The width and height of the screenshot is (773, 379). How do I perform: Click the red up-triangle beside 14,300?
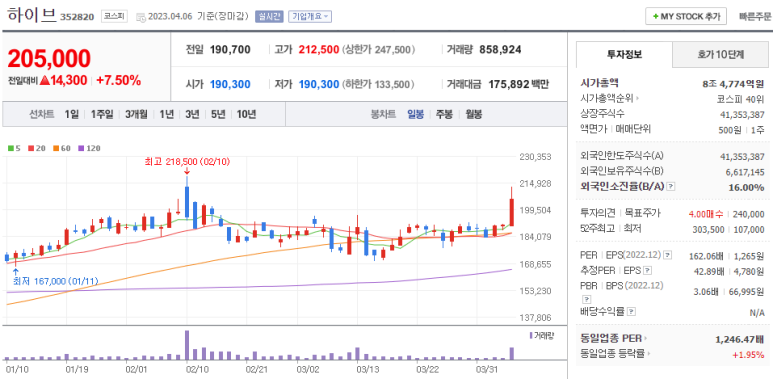[44, 80]
